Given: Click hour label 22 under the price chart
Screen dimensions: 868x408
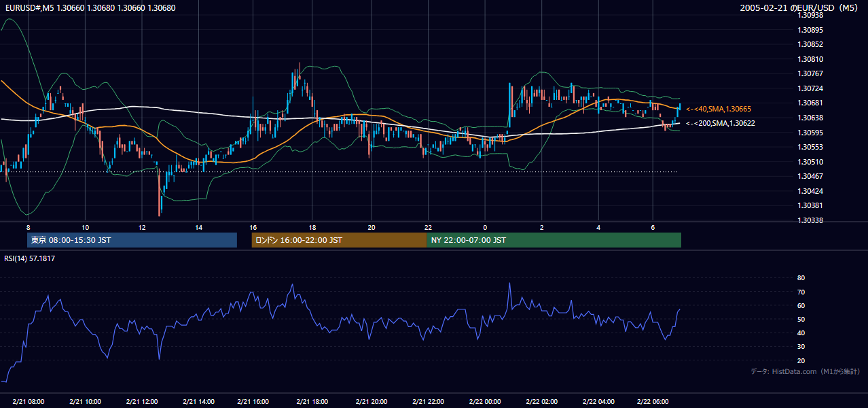Looking at the screenshot, I should tap(427, 227).
